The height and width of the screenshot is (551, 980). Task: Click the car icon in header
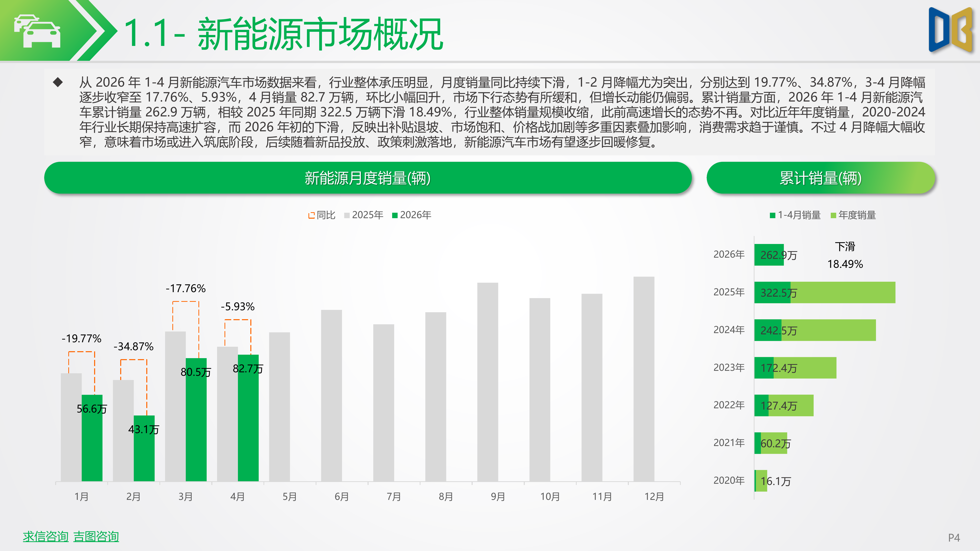[x=37, y=31]
